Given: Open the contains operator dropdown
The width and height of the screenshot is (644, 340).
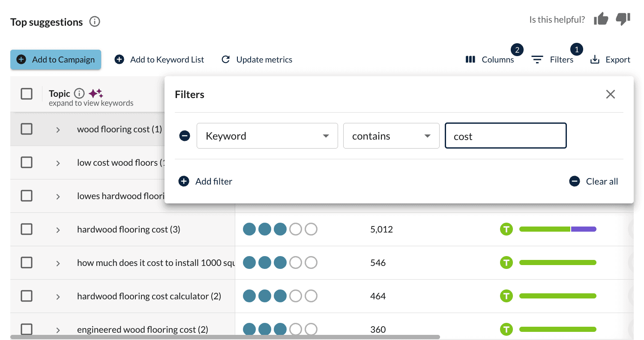Looking at the screenshot, I should 391,136.
